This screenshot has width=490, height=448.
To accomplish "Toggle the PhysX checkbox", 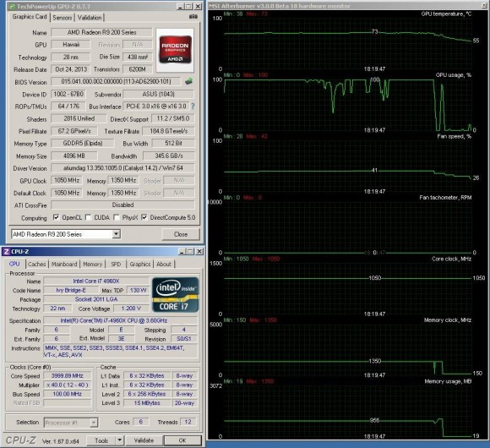I will (x=117, y=217).
